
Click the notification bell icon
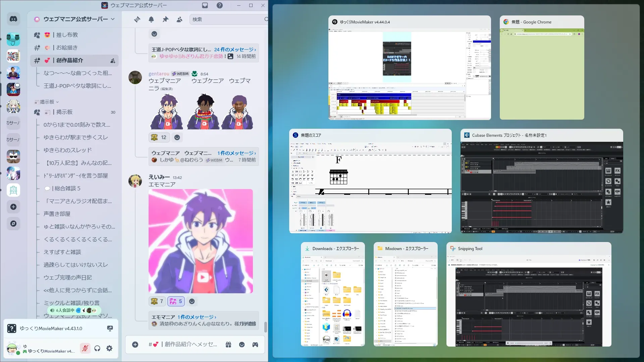coord(151,19)
